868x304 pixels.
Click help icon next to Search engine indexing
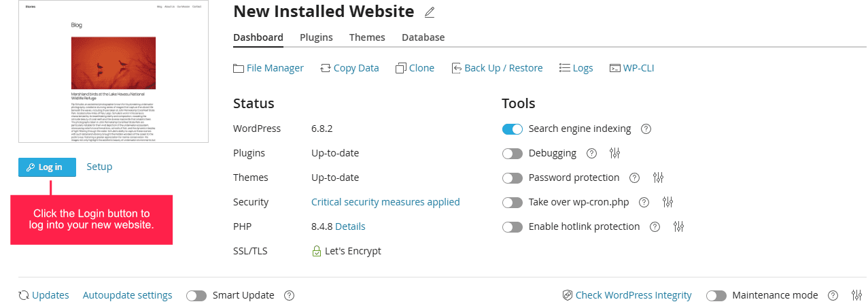point(646,129)
